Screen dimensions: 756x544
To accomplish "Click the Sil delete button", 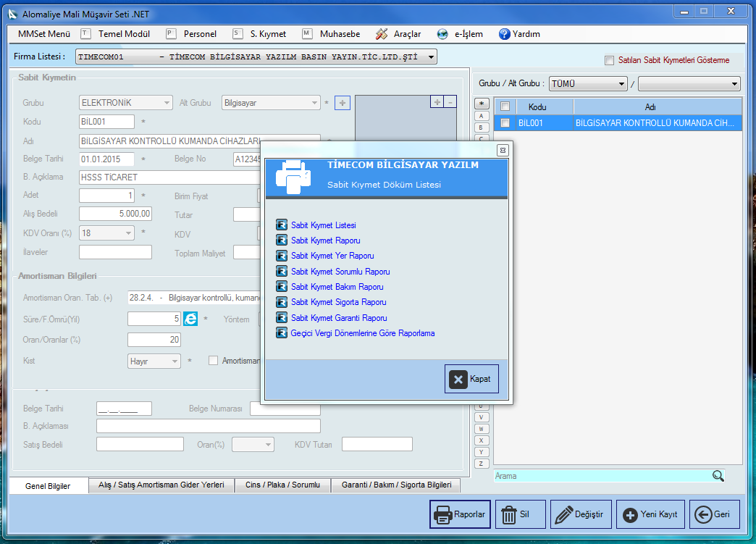I will pos(520,514).
